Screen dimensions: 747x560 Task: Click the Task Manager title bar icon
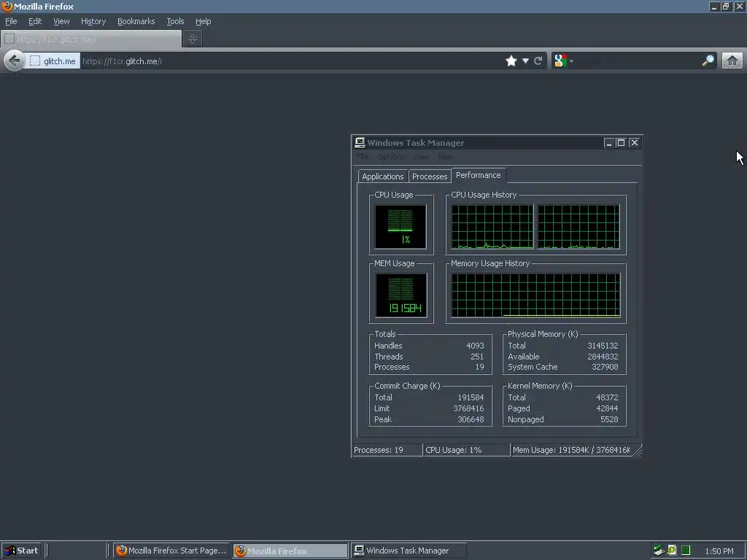tap(360, 142)
